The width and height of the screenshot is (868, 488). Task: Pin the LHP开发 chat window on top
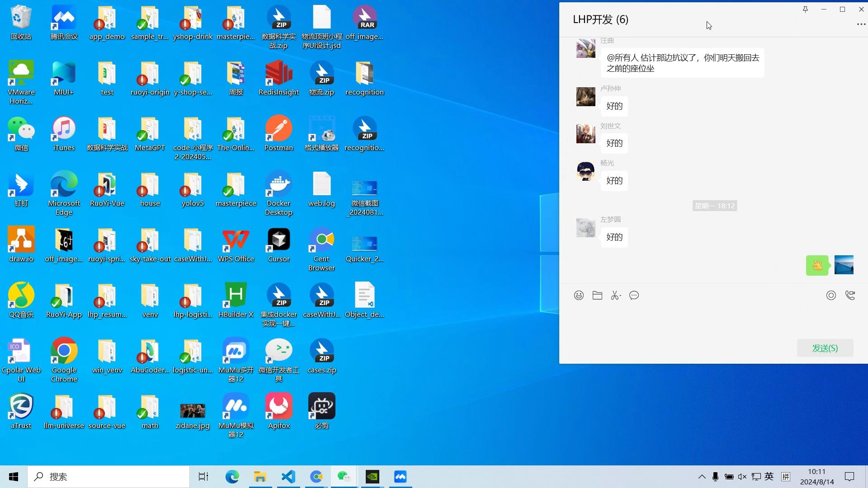[805, 9]
